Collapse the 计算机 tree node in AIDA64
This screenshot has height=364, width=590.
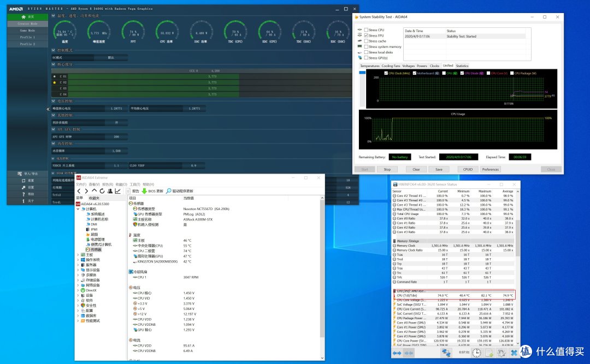pos(78,209)
